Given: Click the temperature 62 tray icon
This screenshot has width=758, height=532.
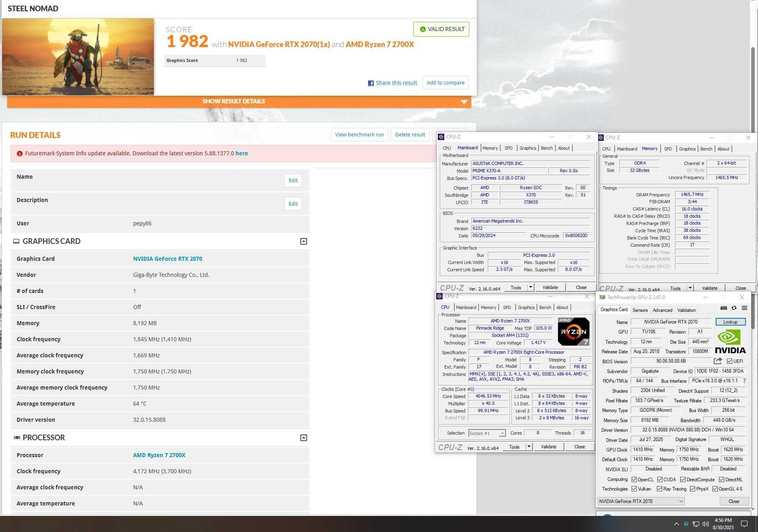Looking at the screenshot, I should coord(686,524).
